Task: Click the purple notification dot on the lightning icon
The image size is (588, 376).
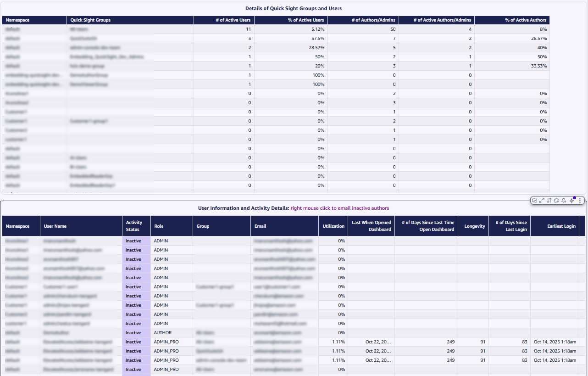Action: tap(574, 197)
